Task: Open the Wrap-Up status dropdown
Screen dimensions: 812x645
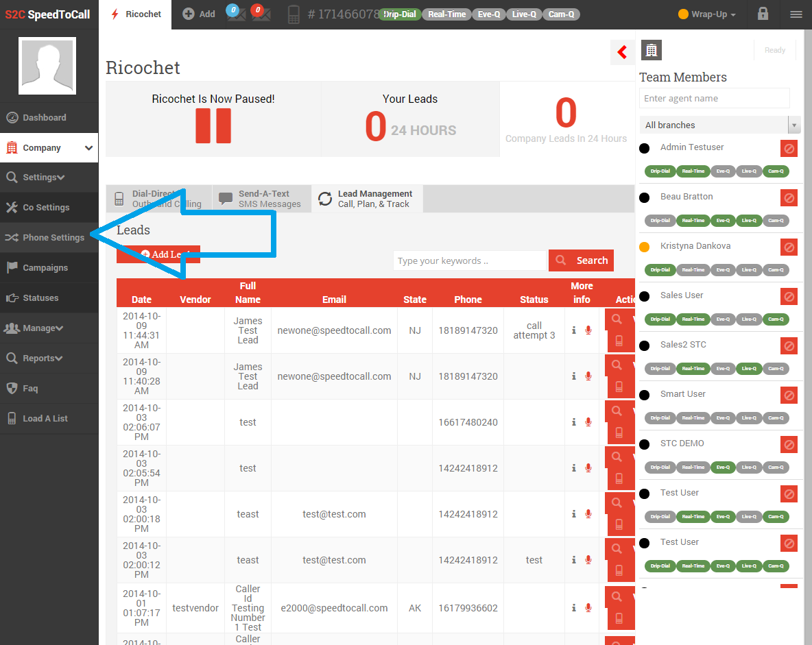Action: [707, 14]
